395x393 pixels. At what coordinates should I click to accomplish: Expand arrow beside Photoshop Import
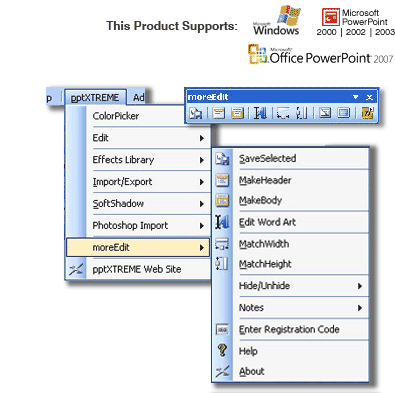click(201, 226)
